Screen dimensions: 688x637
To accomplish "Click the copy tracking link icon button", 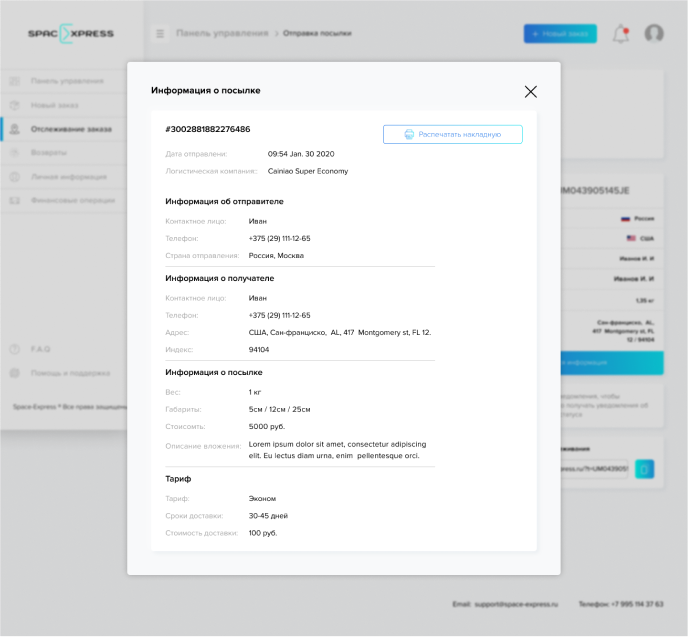I will click(x=645, y=468).
